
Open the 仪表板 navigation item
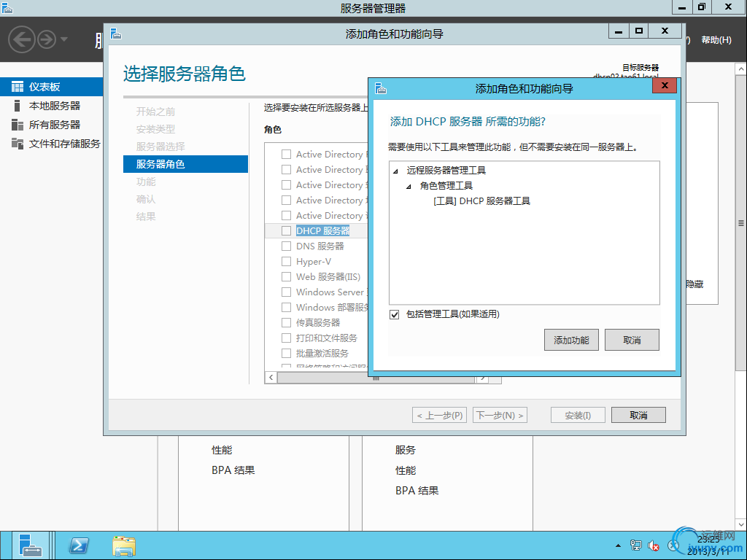(x=52, y=87)
